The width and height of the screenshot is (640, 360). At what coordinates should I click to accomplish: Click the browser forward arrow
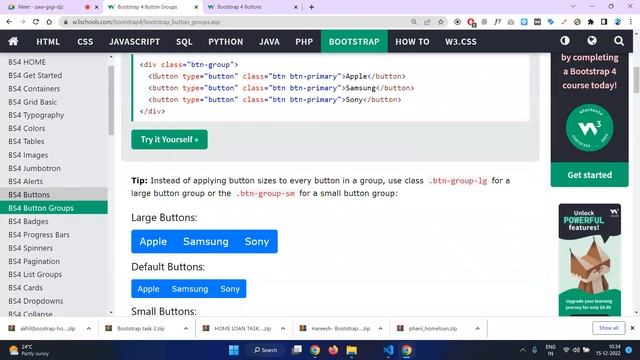(22, 22)
